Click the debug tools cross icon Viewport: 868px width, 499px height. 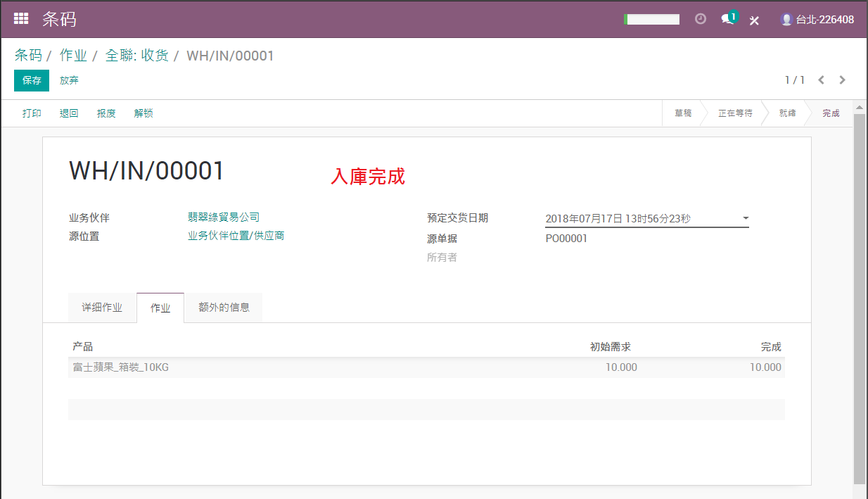tap(754, 20)
